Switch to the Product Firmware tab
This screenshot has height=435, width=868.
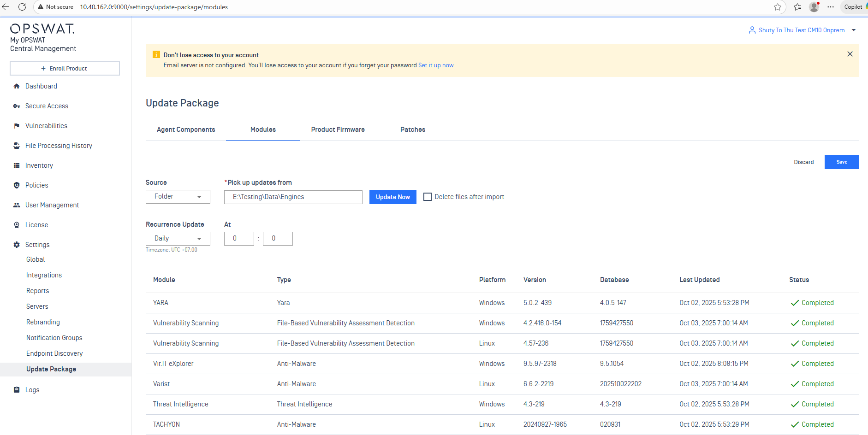click(x=338, y=129)
